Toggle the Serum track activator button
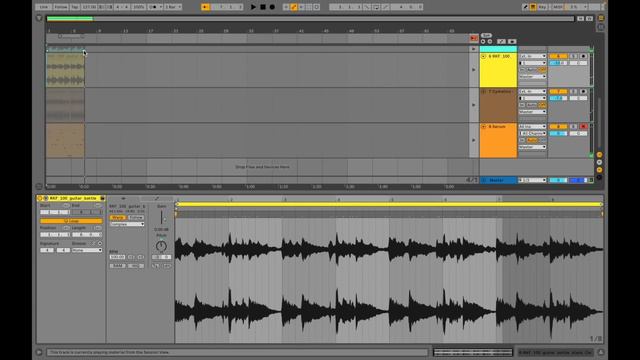Viewport: 640px width, 360px height. click(558, 127)
